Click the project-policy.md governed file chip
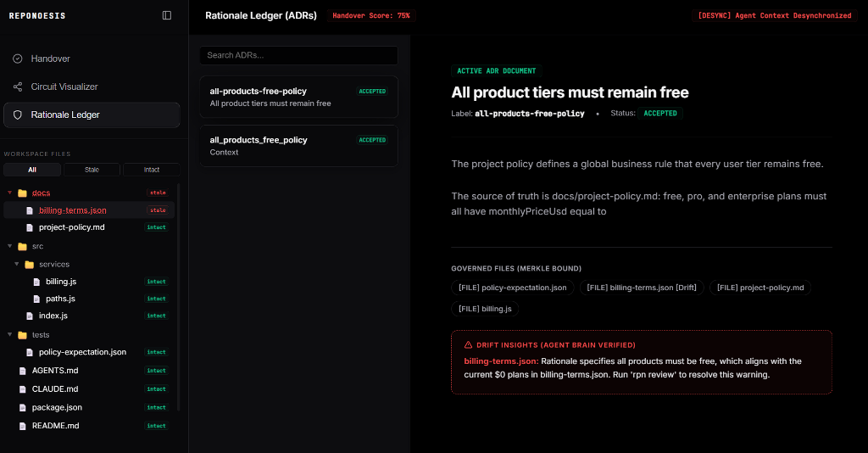The height and width of the screenshot is (453, 868). [x=760, y=288]
